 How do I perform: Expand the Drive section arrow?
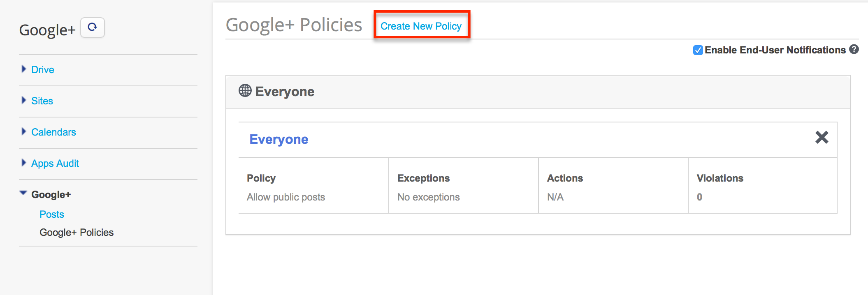[24, 69]
